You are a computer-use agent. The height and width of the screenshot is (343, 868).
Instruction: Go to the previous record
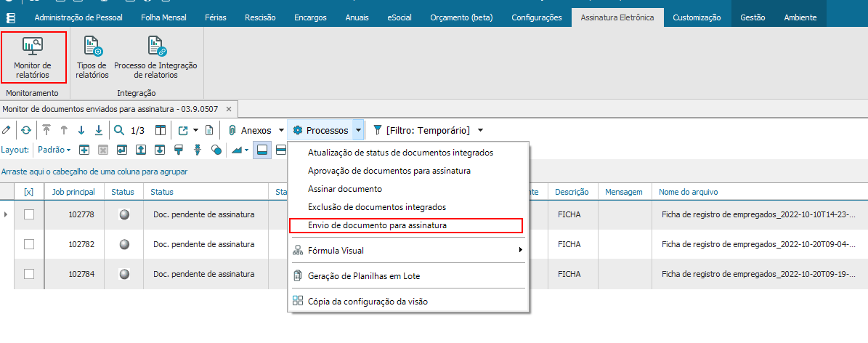(64, 130)
